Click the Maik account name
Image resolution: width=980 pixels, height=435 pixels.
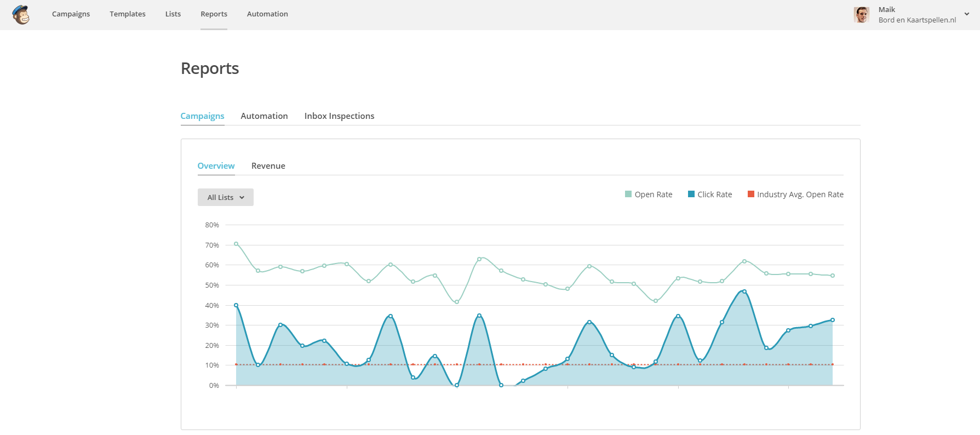point(887,9)
